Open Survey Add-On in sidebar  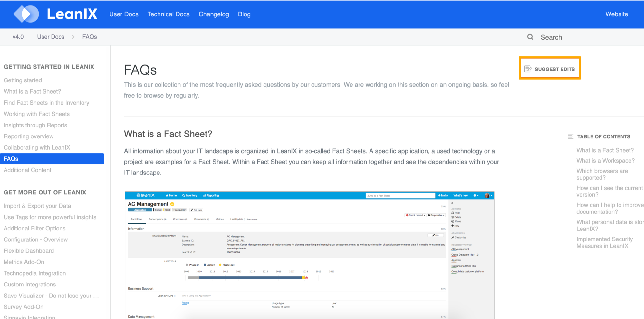(24, 307)
